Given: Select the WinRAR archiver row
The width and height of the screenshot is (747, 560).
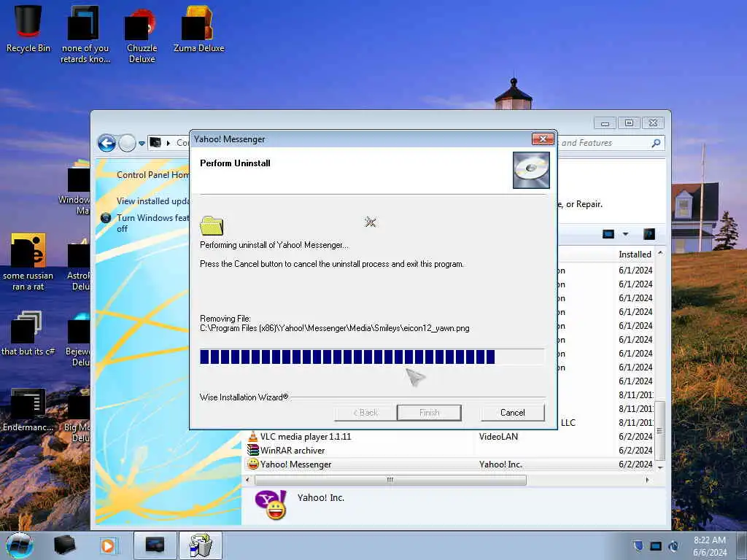Looking at the screenshot, I should point(449,450).
